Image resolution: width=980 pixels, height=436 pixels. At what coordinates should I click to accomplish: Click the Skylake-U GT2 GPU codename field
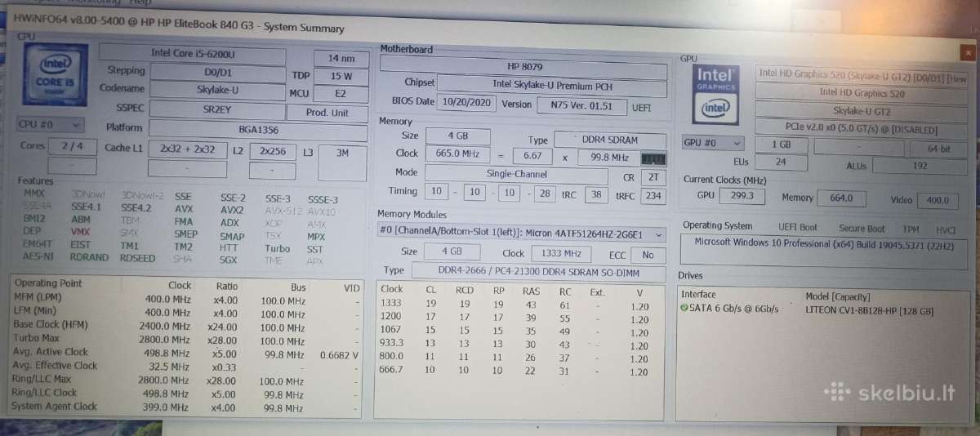[x=861, y=110]
